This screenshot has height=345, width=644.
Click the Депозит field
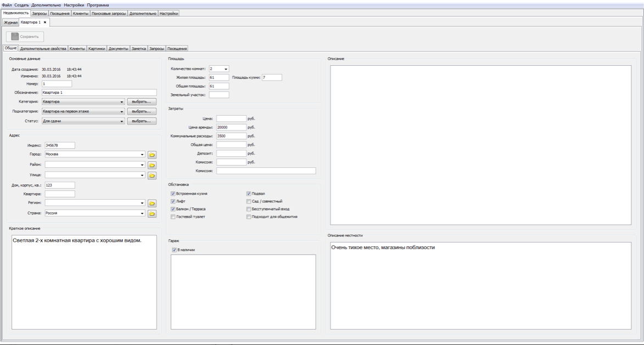[x=231, y=154]
